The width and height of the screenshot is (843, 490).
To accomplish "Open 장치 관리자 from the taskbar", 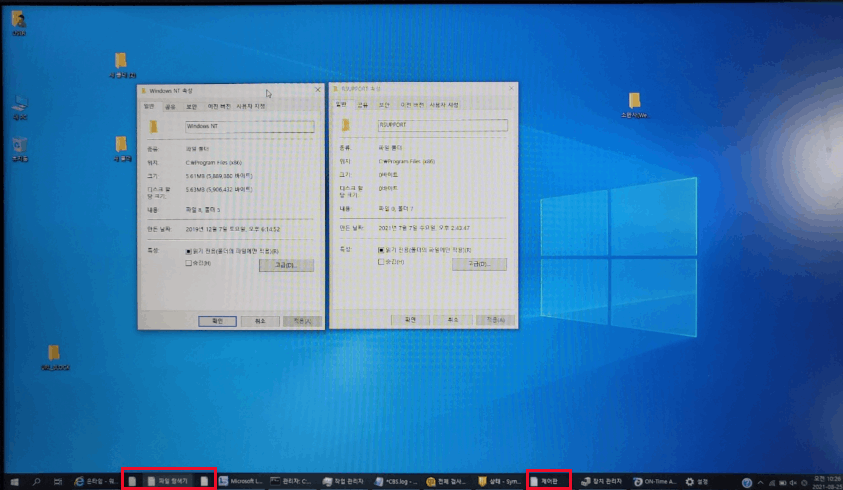I will coord(602,481).
